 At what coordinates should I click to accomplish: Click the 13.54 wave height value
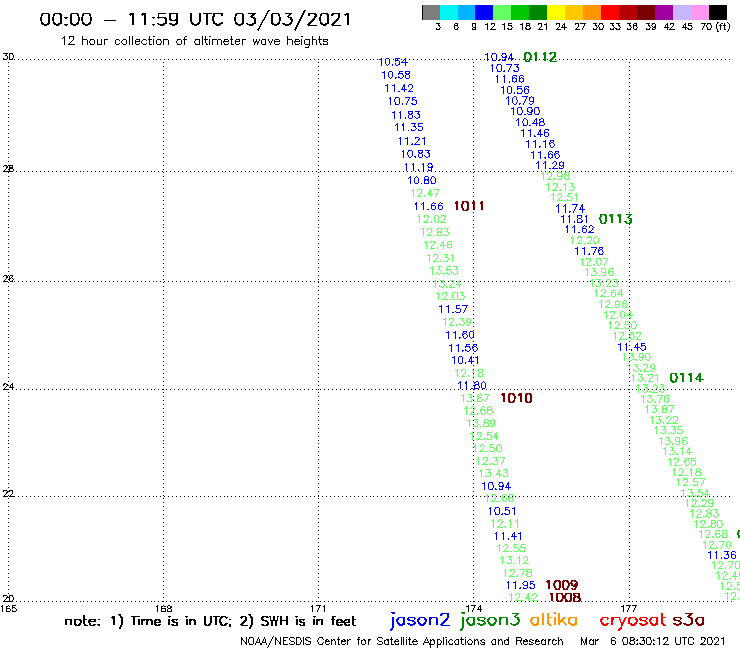[x=695, y=493]
